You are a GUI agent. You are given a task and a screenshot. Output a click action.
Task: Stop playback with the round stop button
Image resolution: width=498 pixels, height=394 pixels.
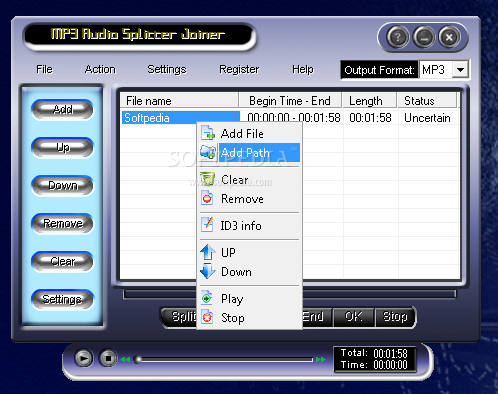(108, 358)
